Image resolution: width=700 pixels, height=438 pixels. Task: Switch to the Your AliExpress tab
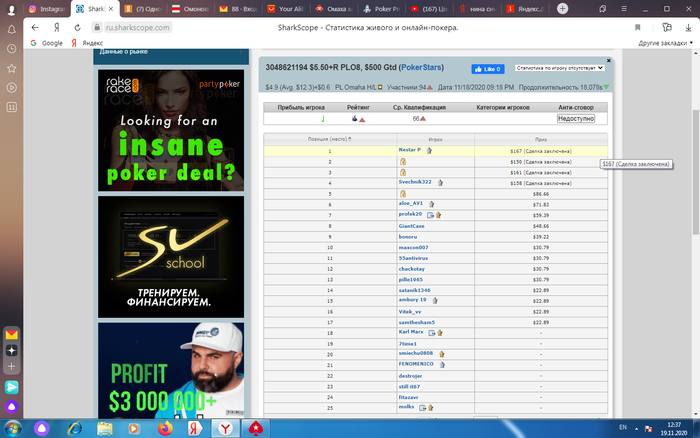pyautogui.click(x=286, y=8)
